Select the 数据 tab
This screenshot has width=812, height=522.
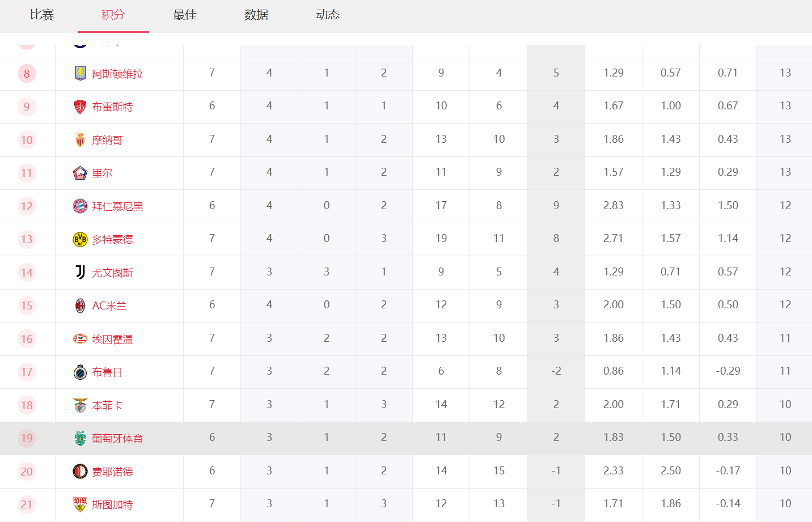(x=256, y=15)
